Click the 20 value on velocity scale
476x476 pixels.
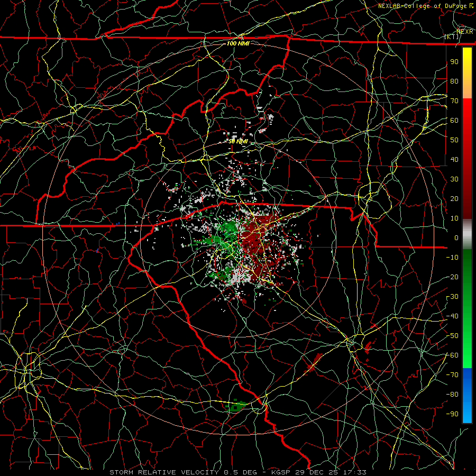(x=454, y=198)
